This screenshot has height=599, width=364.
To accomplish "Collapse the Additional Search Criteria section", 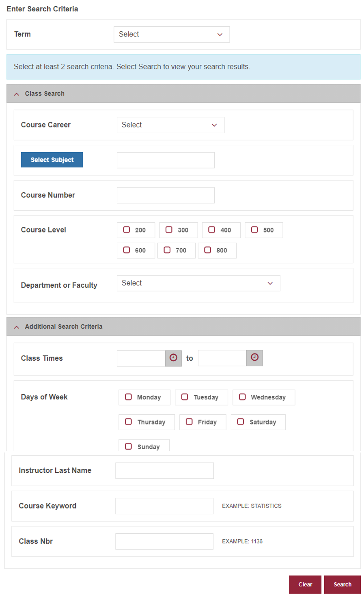I will (x=17, y=327).
